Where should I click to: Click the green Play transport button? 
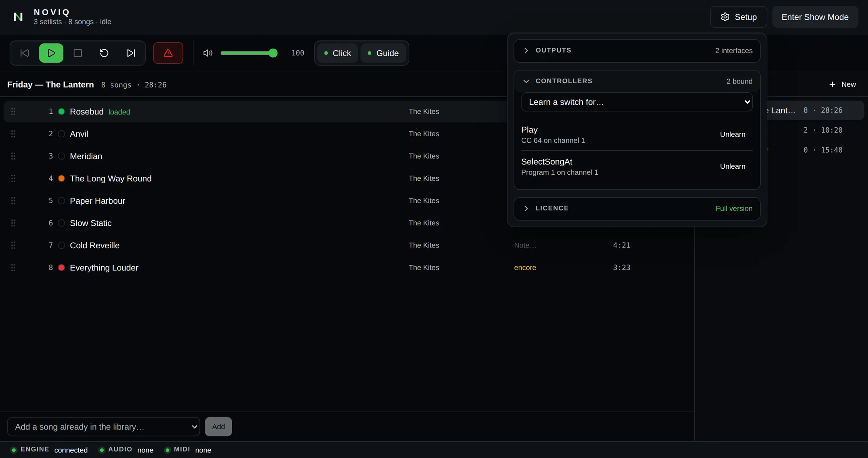pos(51,53)
